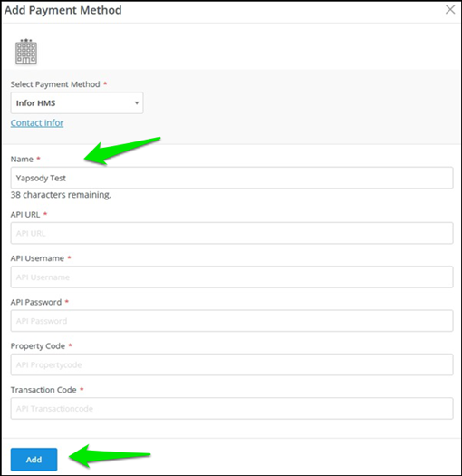Click the API URL label text

[25, 215]
